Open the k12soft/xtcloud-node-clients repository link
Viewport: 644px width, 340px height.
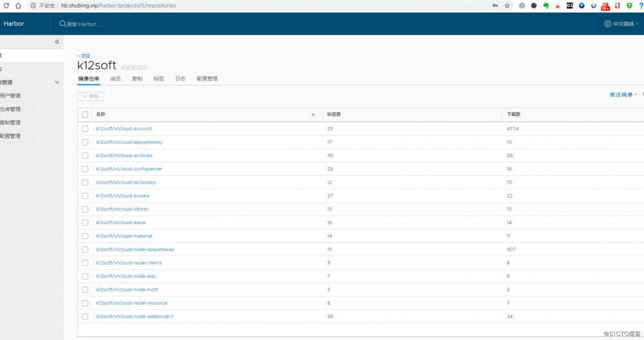pos(129,263)
